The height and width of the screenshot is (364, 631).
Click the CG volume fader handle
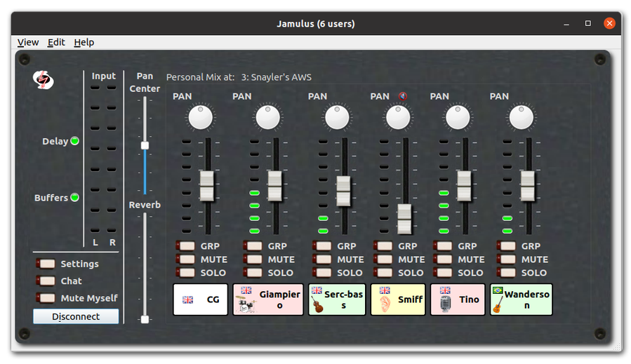click(x=207, y=186)
